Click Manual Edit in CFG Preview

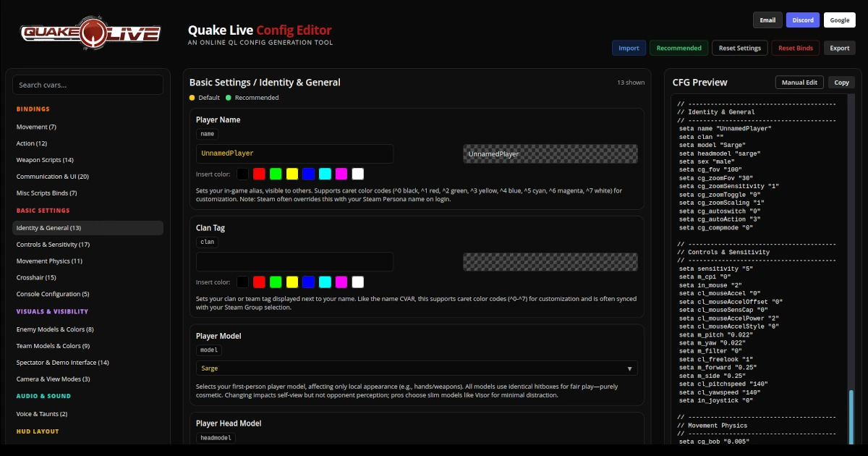coord(799,83)
